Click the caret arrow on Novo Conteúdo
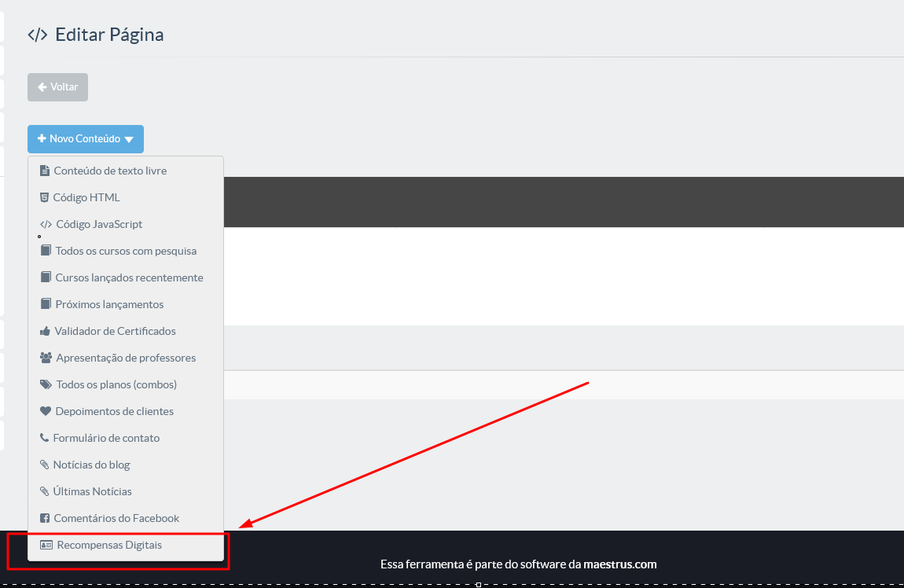904x588 pixels. [129, 139]
